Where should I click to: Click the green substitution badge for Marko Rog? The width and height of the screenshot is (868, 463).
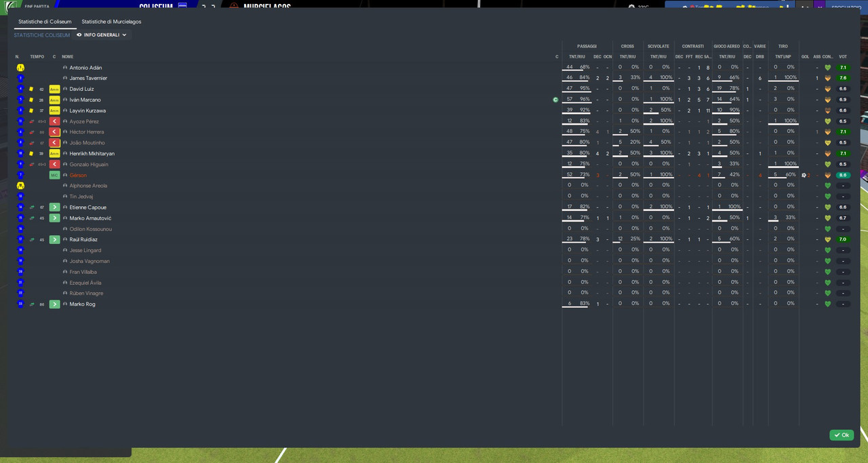coord(54,304)
